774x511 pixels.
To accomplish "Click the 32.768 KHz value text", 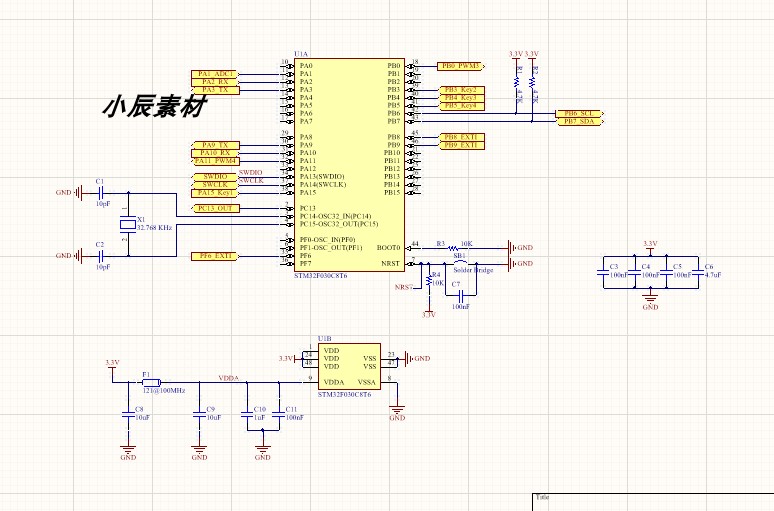I will pyautogui.click(x=155, y=228).
